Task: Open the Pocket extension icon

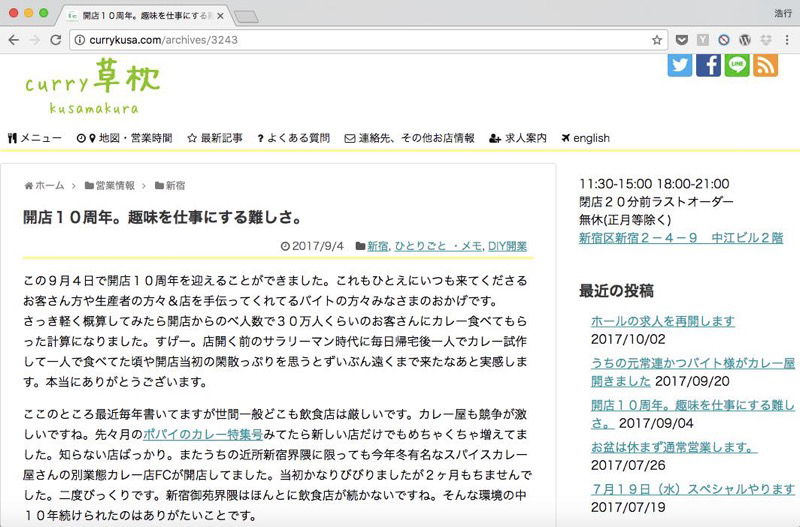Action: click(682, 40)
